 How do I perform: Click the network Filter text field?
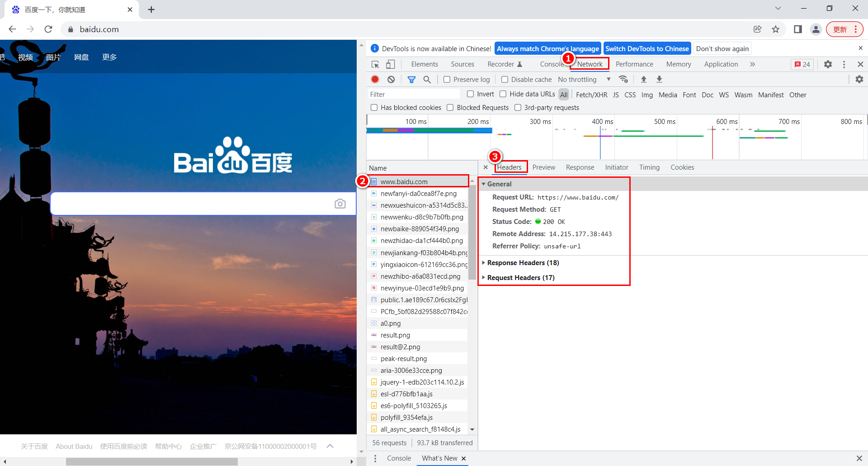click(414, 94)
